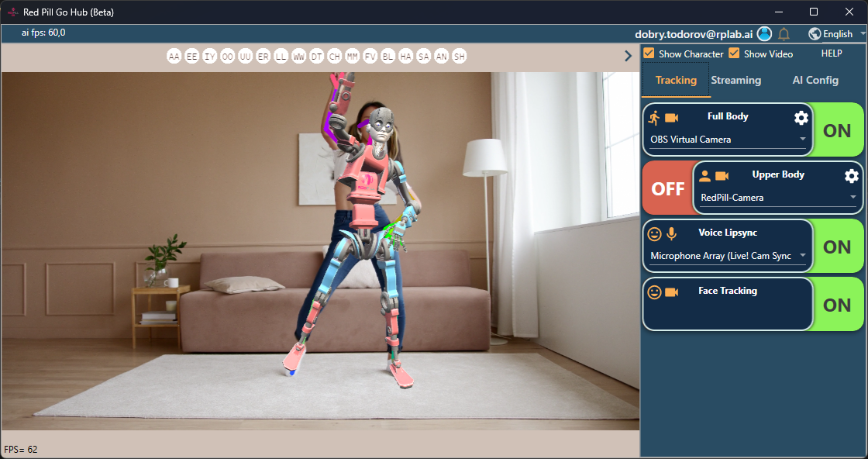Screen dimensions: 868x459
Task: Open the OBS Virtual Camera dropdown
Action: coord(728,140)
